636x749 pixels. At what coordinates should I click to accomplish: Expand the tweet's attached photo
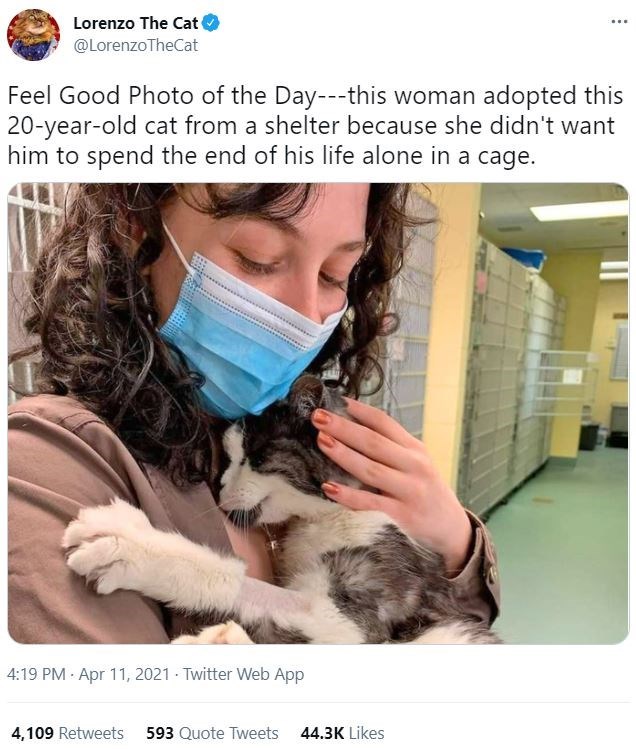tap(318, 414)
